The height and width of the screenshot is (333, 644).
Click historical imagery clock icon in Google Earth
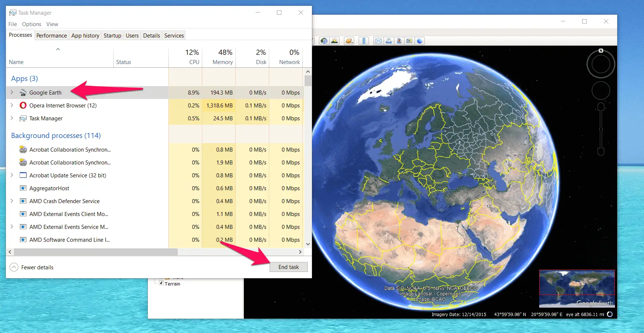pos(324,41)
